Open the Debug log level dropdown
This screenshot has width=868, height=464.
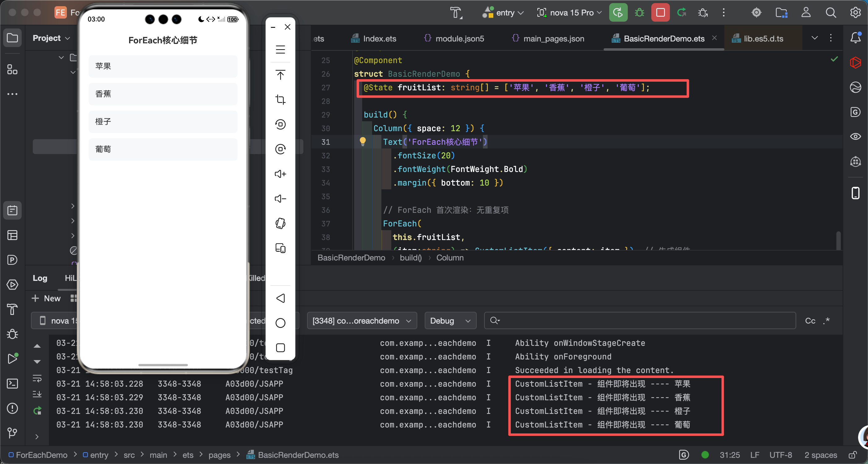click(x=450, y=320)
